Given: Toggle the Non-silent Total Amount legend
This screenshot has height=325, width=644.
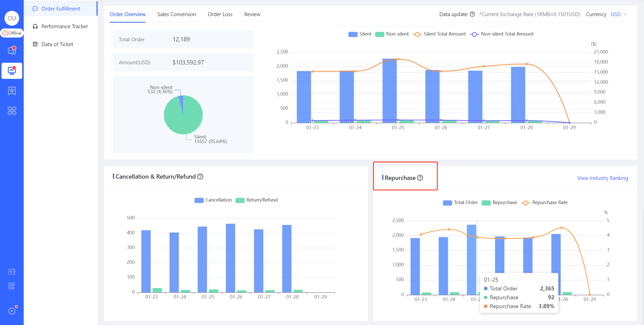Looking at the screenshot, I should click(502, 34).
